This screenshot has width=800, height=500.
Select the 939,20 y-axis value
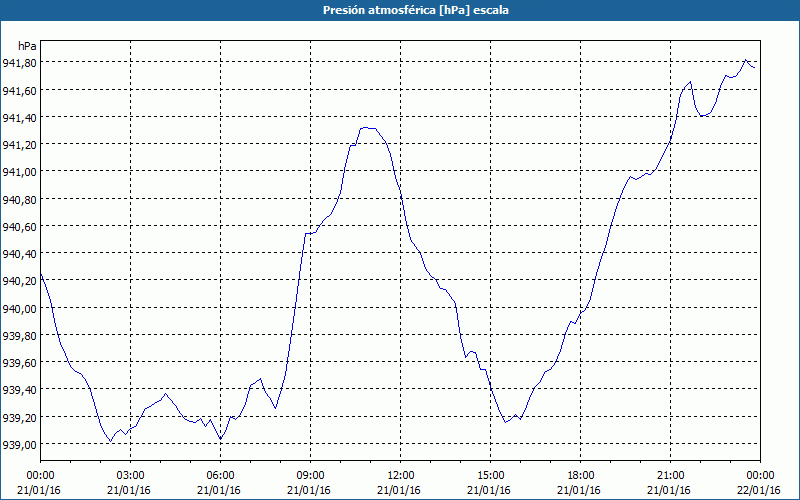19,418
